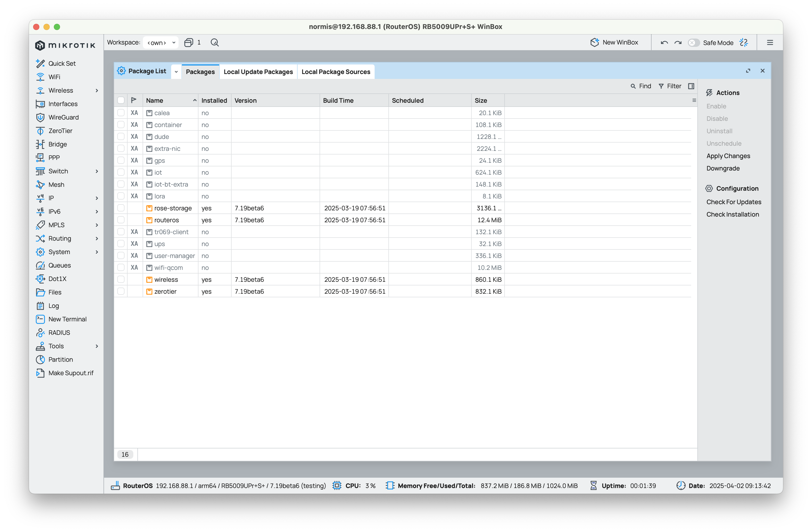
Task: Open the Bridge configuration
Action: pos(57,144)
